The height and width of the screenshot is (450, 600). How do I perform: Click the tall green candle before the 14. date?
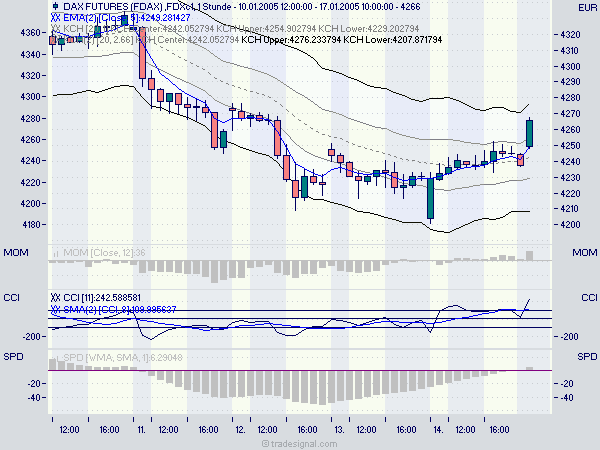point(430,198)
